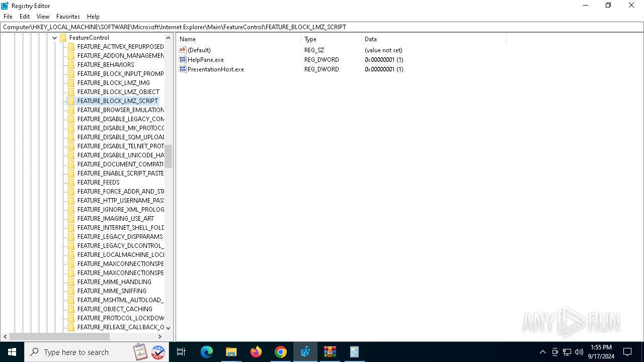Click the Registry Editor title bar icon
The width and height of the screenshot is (644, 362).
point(5,6)
